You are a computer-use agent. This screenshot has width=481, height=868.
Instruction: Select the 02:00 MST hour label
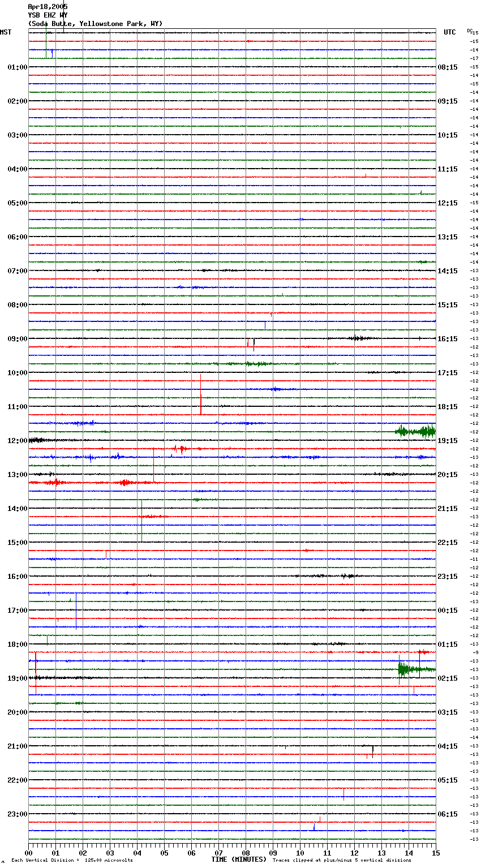[18, 101]
